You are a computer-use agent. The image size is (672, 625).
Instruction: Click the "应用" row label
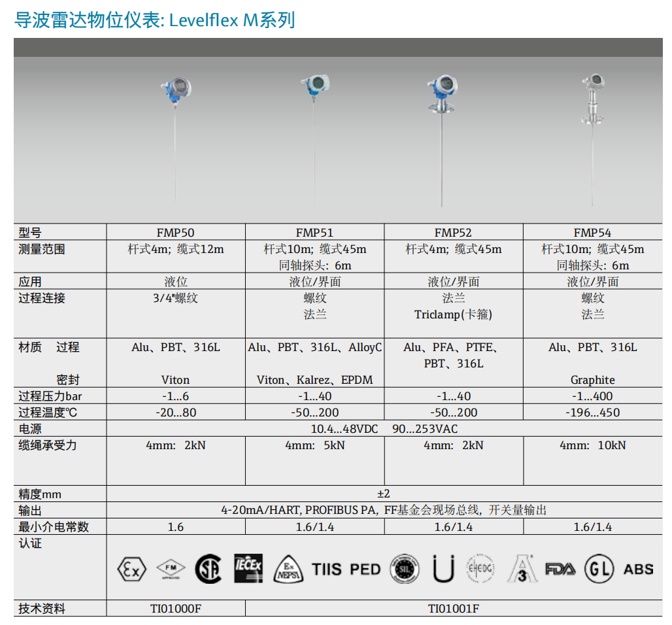(x=30, y=282)
